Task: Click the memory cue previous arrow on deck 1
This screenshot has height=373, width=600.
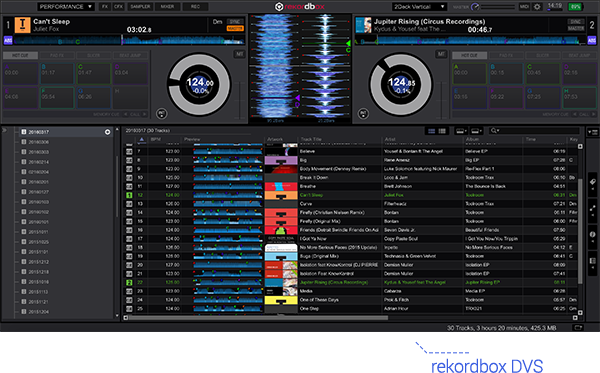Action: (126, 114)
